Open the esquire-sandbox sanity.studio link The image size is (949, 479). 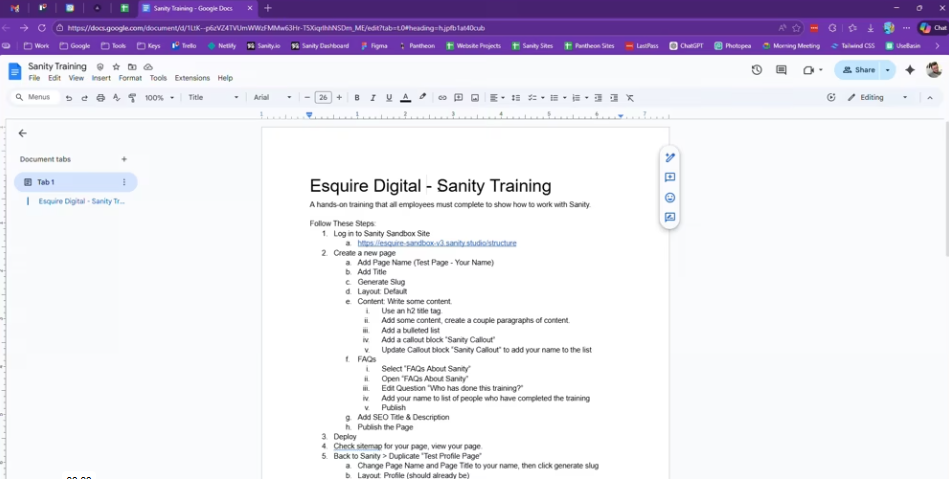[x=437, y=243]
